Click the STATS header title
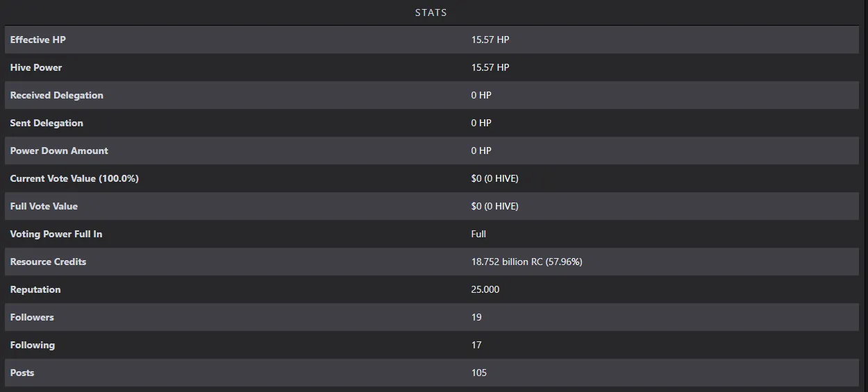This screenshot has height=392, width=868. tap(431, 12)
